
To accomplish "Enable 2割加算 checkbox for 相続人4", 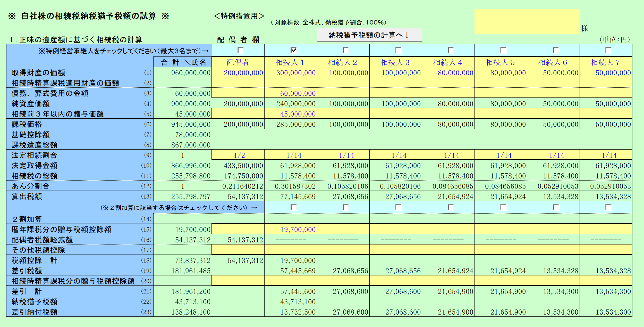I will [x=451, y=207].
